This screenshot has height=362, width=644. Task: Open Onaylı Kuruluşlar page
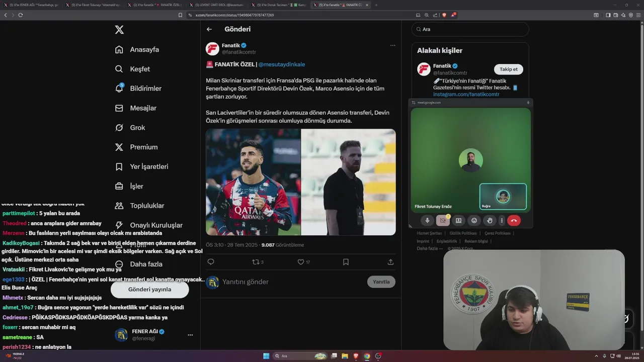[148, 225]
